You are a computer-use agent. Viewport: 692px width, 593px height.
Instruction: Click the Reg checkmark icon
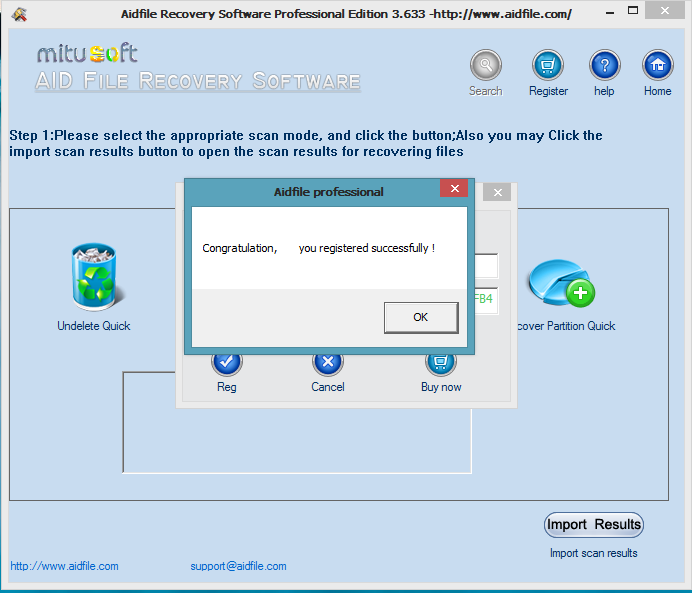pyautogui.click(x=226, y=364)
